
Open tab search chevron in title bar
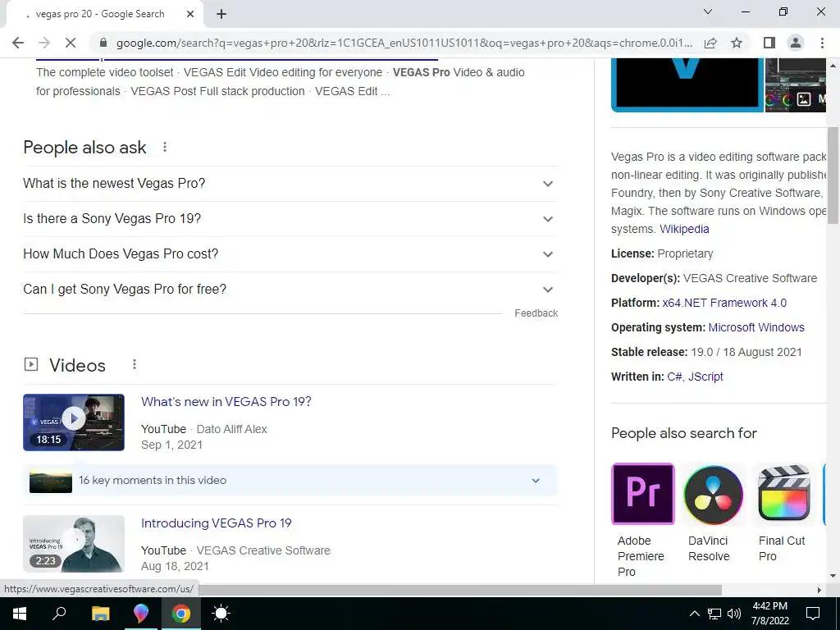tap(708, 11)
